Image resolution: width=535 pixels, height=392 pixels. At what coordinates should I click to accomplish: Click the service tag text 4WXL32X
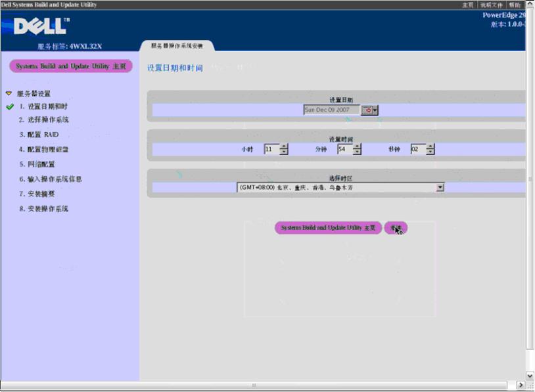(x=85, y=47)
